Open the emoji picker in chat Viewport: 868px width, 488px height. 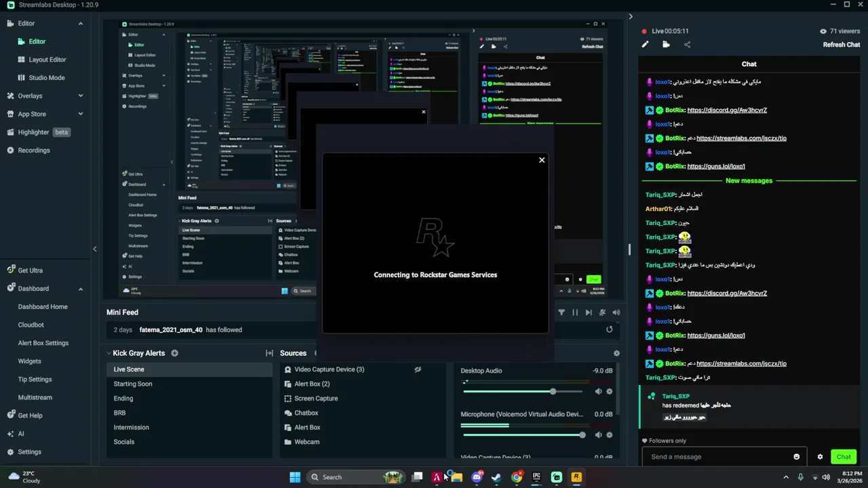pyautogui.click(x=796, y=457)
